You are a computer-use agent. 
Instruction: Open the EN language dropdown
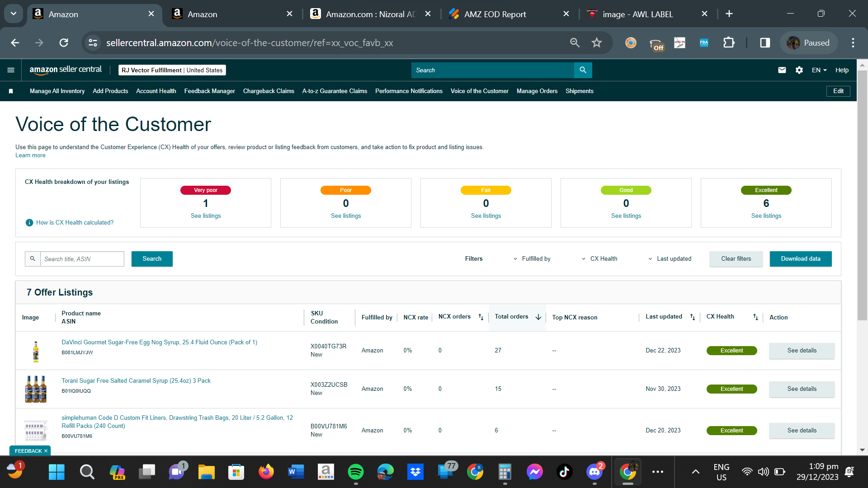click(819, 70)
